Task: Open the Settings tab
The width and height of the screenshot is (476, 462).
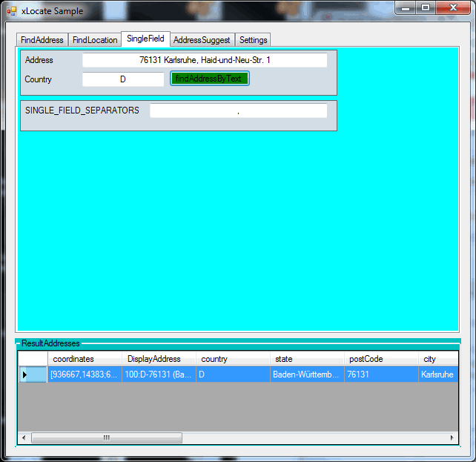Action: pyautogui.click(x=254, y=40)
